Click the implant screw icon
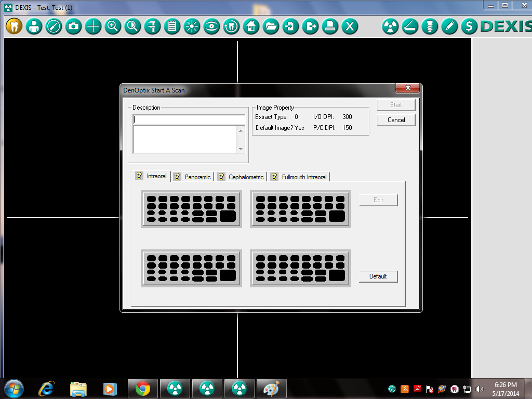Image resolution: width=532 pixels, height=399 pixels. point(430,26)
